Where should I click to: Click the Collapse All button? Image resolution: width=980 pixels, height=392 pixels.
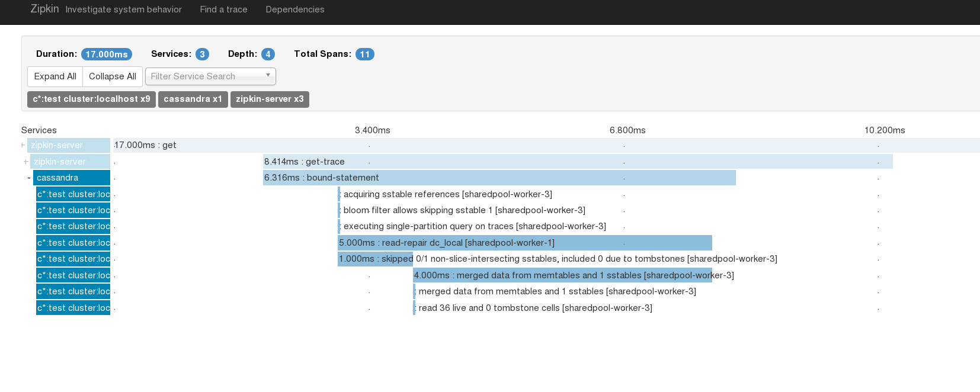click(113, 76)
